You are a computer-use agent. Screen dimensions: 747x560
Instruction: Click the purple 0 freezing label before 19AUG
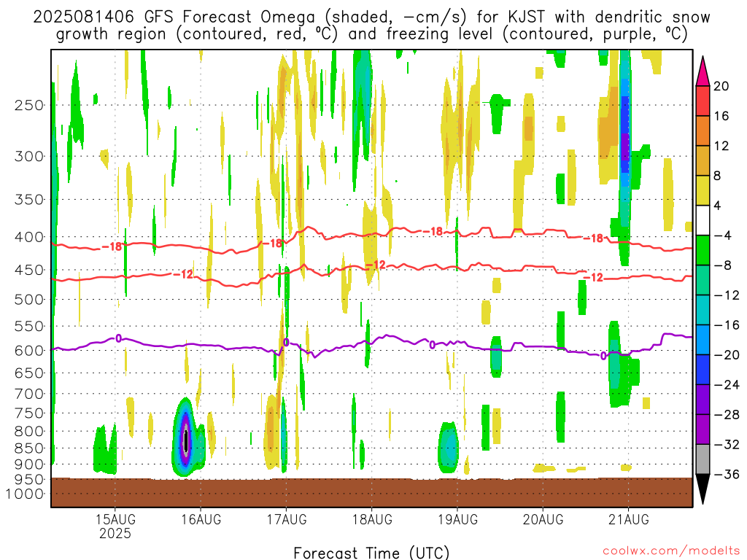point(432,345)
